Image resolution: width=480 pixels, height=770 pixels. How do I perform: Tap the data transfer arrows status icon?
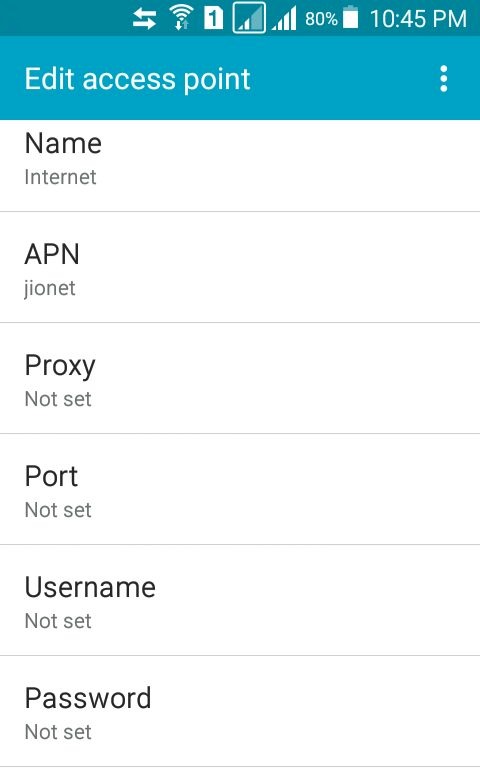pos(144,19)
